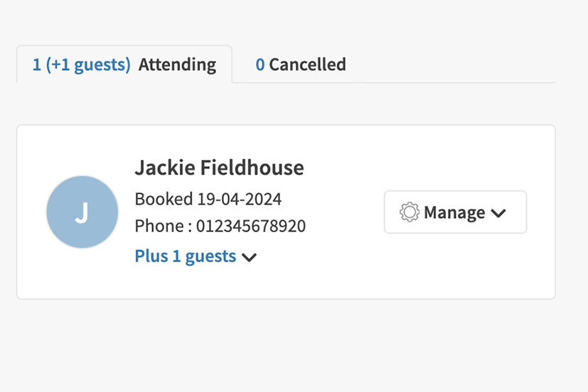Click the word Cancelled in second tab
Screen dimensions: 588x392
coord(307,65)
